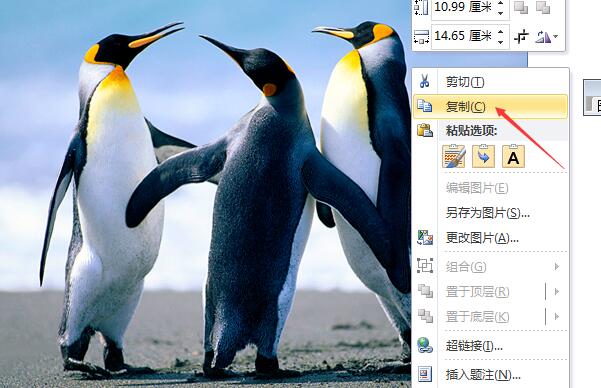Select 置于顶层(R) entry
Screen dimensions: 601x388
point(478,292)
